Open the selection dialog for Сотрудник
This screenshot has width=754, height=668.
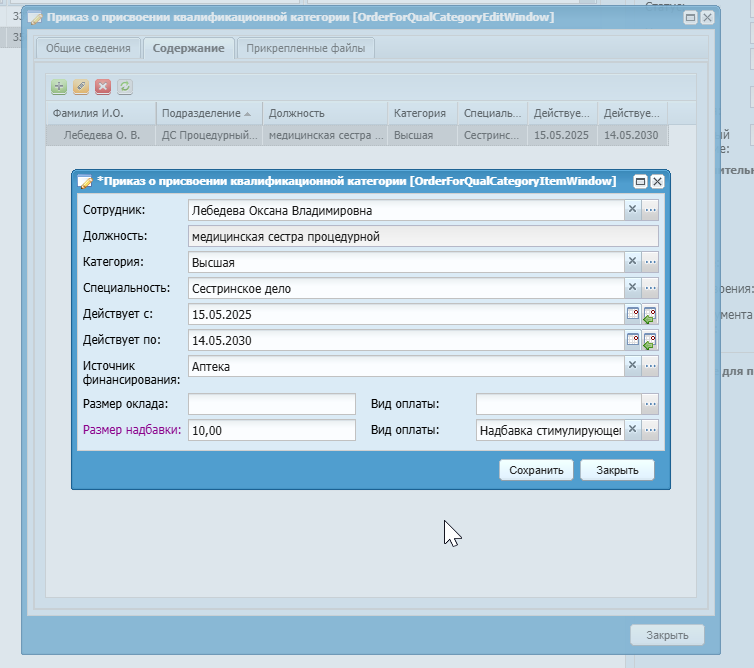(650, 210)
